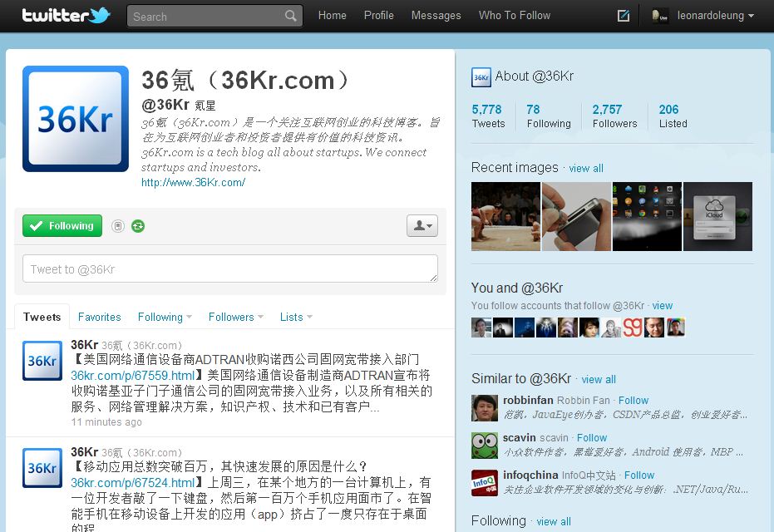View the 5,778 Tweets count
Image resolution: width=774 pixels, height=532 pixels.
click(488, 116)
